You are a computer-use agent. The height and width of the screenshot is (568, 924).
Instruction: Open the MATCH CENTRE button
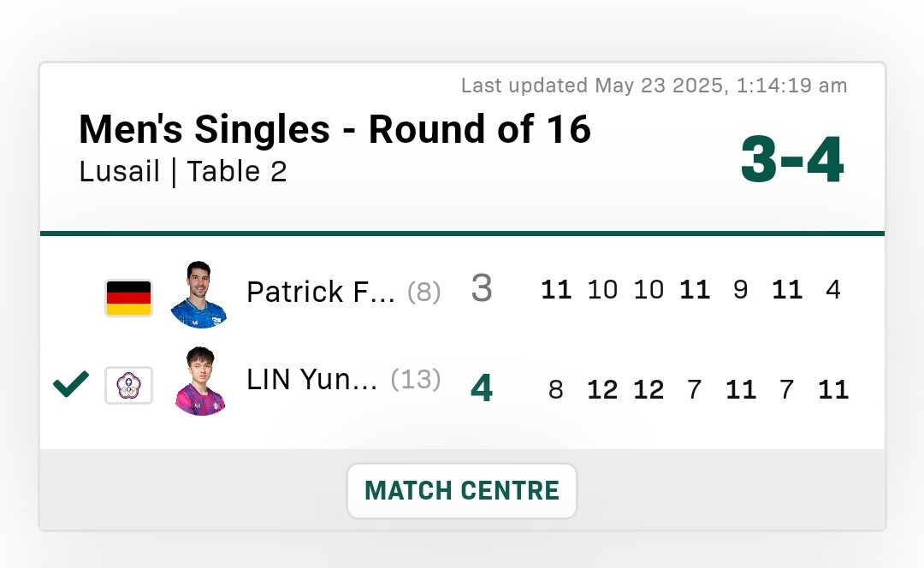[x=461, y=491]
